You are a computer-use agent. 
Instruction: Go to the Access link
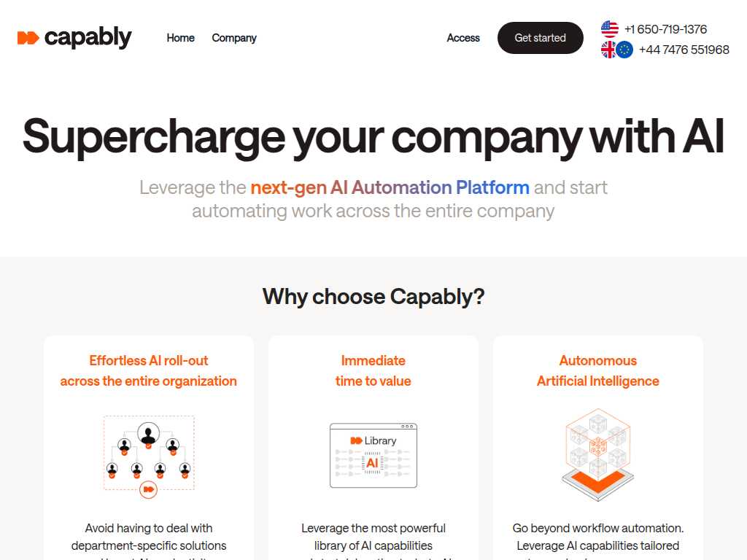[x=463, y=38]
